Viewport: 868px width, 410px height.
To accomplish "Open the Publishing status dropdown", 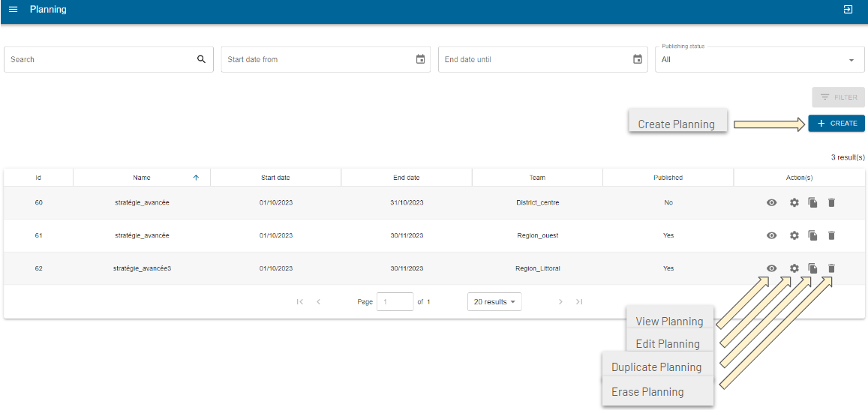I will coord(759,59).
